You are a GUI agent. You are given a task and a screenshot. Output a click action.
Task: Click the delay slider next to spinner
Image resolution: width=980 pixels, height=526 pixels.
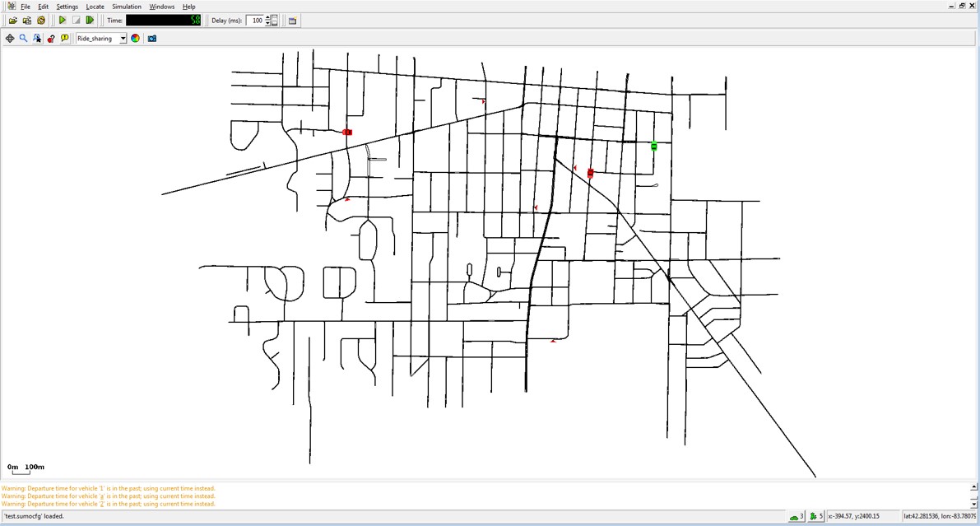(274, 21)
